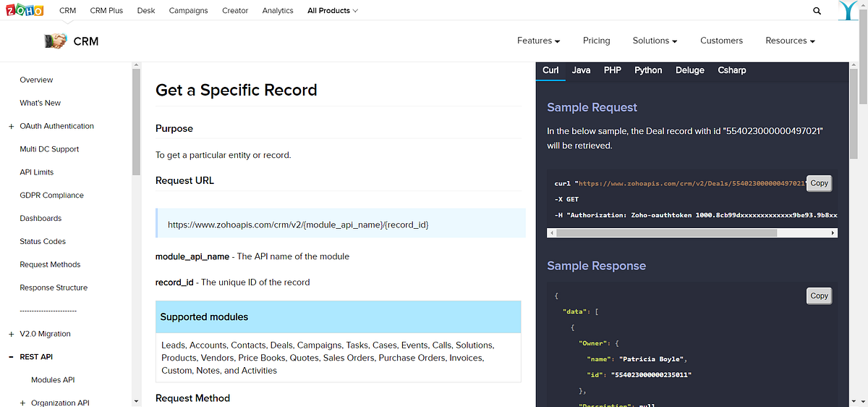Open Modules API tree item
Screen dimensions: 868x407
pos(53,380)
